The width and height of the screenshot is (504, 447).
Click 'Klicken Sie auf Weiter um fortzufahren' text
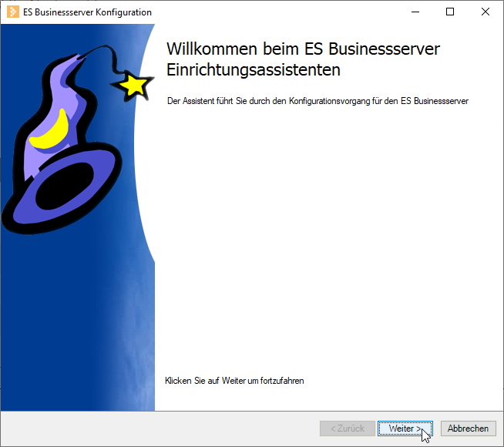click(234, 381)
